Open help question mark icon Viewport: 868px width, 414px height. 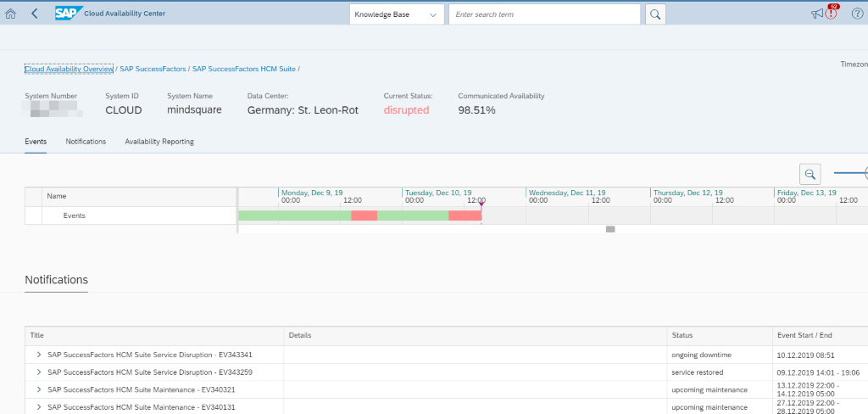[x=857, y=14]
